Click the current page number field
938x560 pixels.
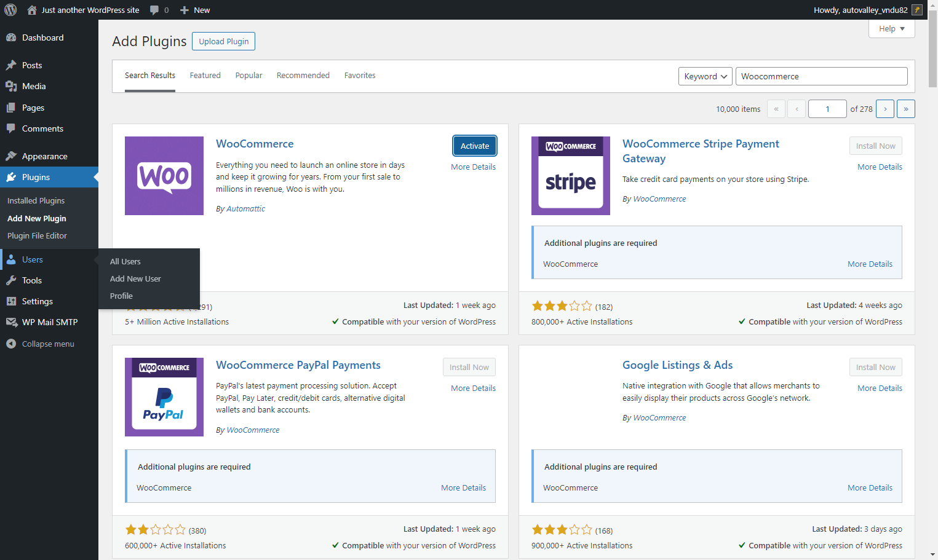tap(827, 109)
